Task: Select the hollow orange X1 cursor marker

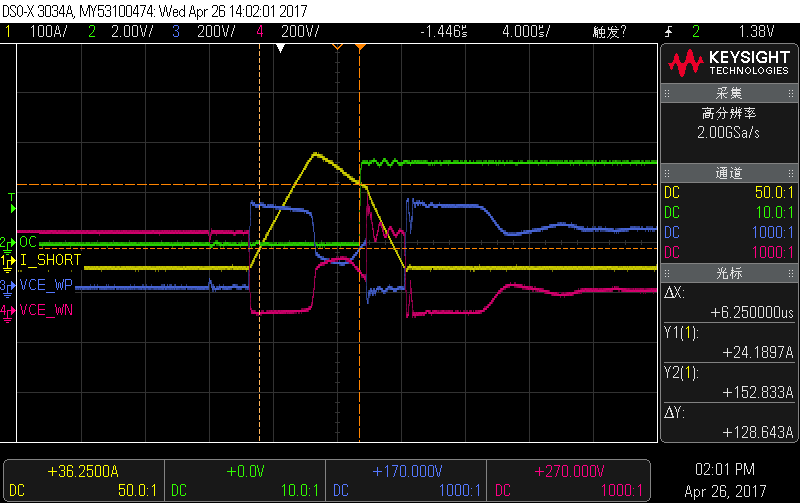Action: click(x=337, y=47)
